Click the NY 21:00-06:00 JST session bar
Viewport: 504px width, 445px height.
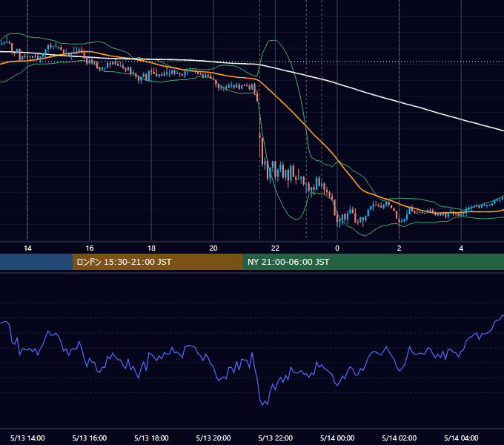373,262
